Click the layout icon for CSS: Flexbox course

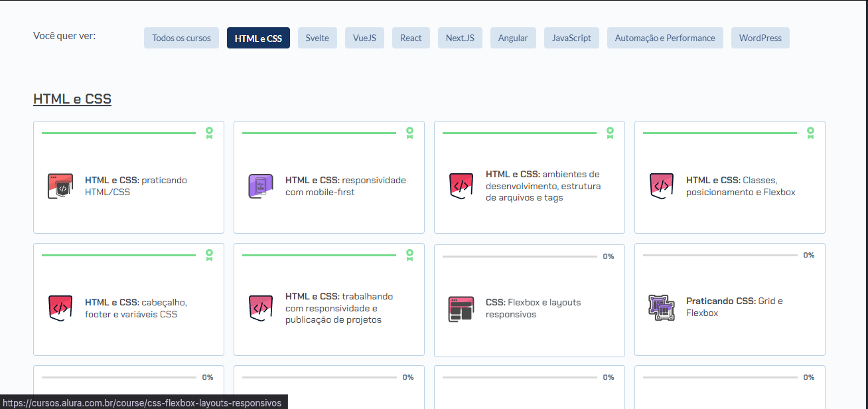point(461,309)
